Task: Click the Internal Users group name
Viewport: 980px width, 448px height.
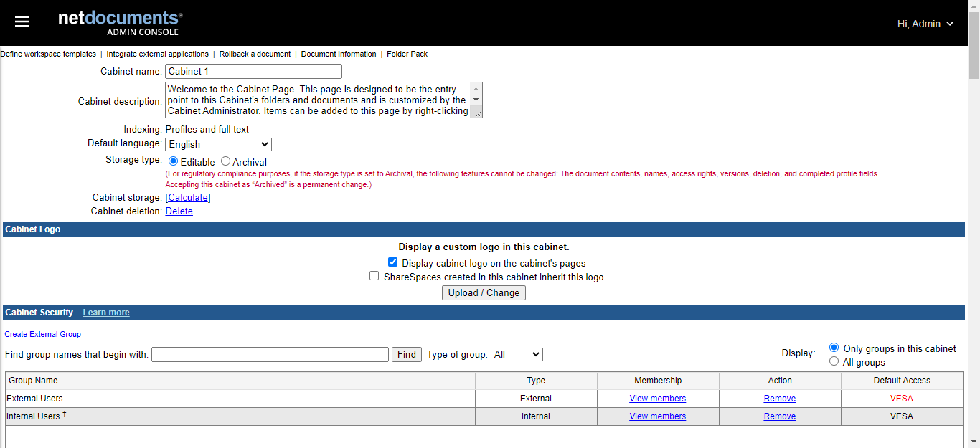Action: (33, 416)
